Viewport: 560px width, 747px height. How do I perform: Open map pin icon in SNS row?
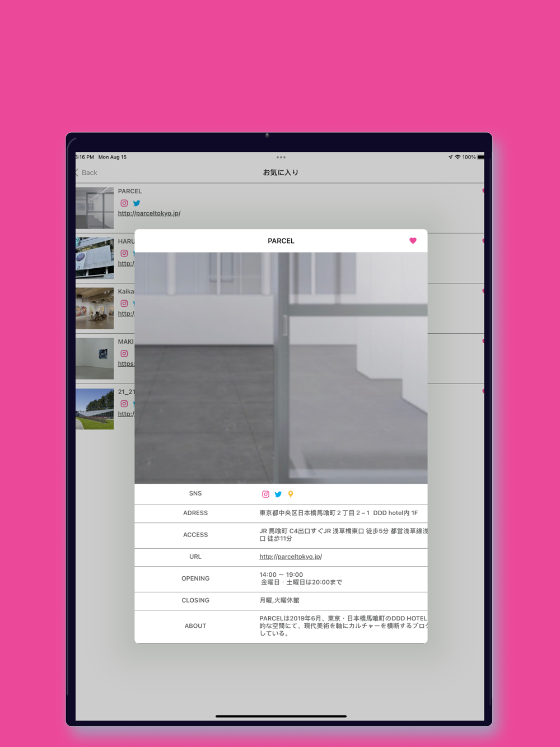coord(291,494)
